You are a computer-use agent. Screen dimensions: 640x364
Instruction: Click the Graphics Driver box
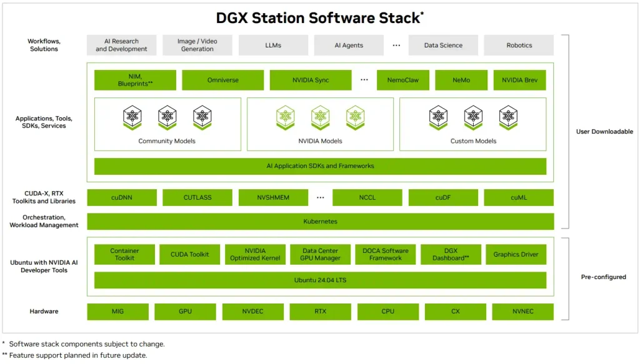(x=516, y=254)
